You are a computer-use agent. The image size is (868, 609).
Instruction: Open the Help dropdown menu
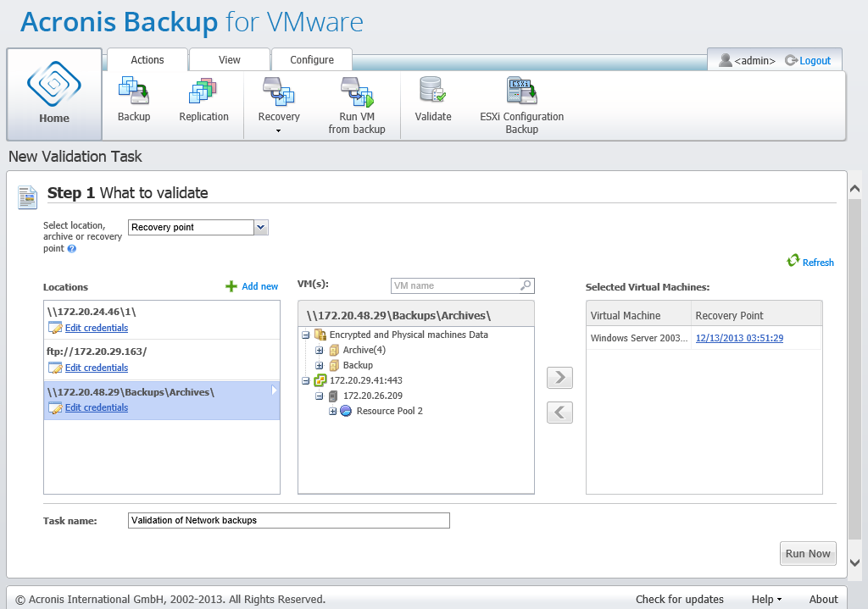click(766, 599)
